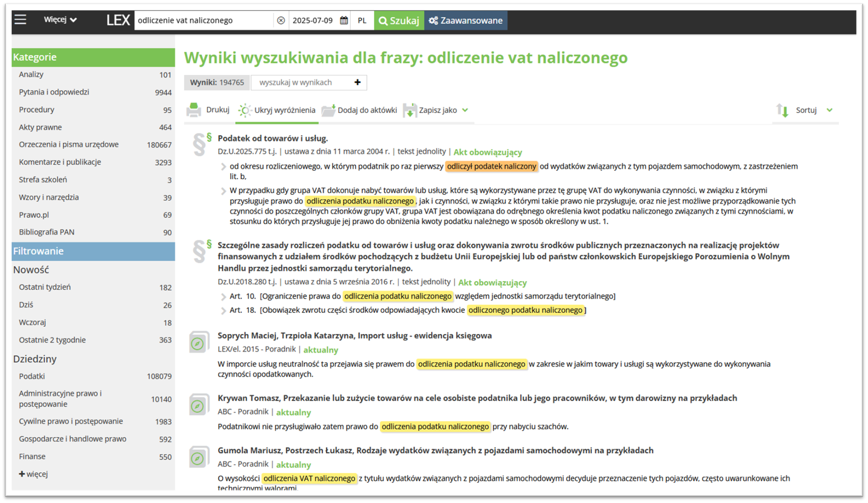Open Podatek od towarów i usług result
Viewport: 868px width, 503px height.
(272, 138)
